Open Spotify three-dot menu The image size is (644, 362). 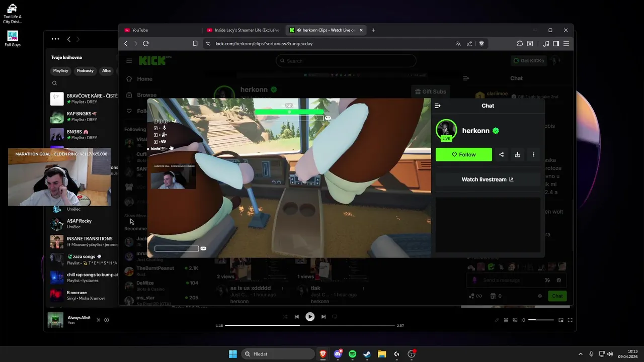[x=55, y=39]
